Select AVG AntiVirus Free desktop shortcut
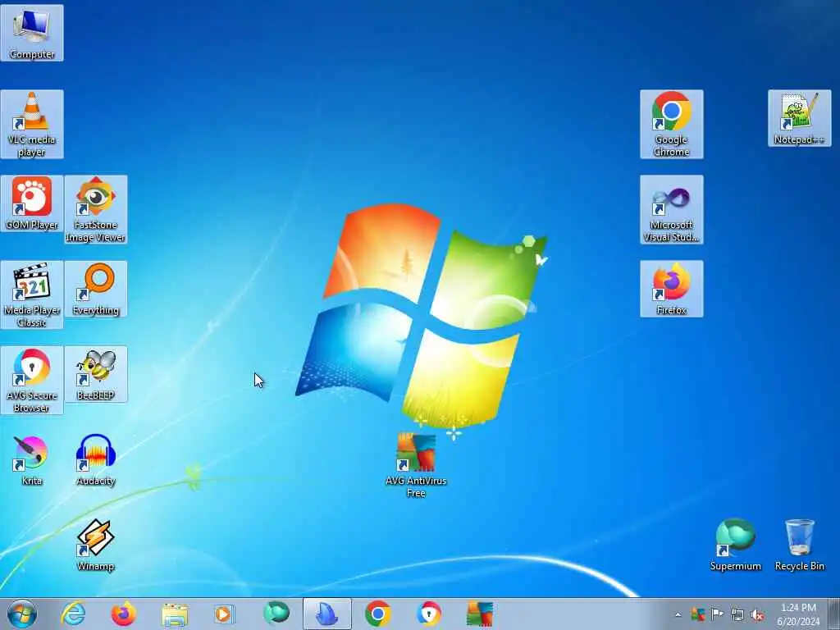 [416, 465]
